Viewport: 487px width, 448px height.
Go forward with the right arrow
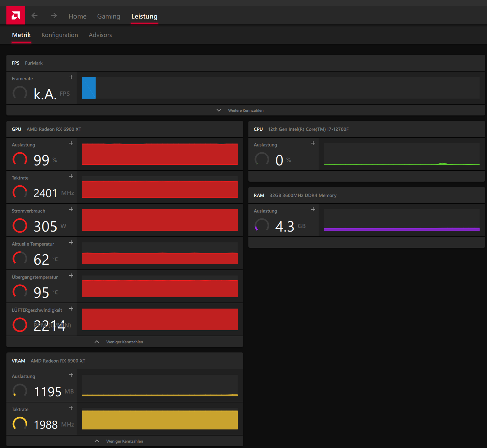point(54,16)
